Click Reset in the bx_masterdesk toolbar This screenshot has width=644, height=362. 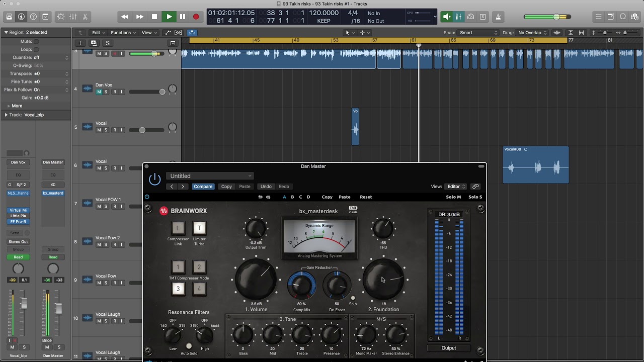click(366, 197)
